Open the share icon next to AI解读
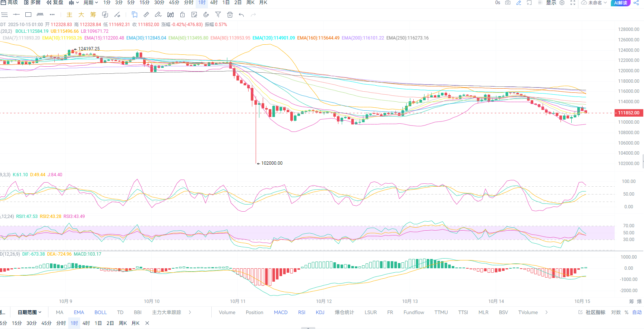The width and height of the screenshot is (644, 329). pyautogui.click(x=636, y=3)
